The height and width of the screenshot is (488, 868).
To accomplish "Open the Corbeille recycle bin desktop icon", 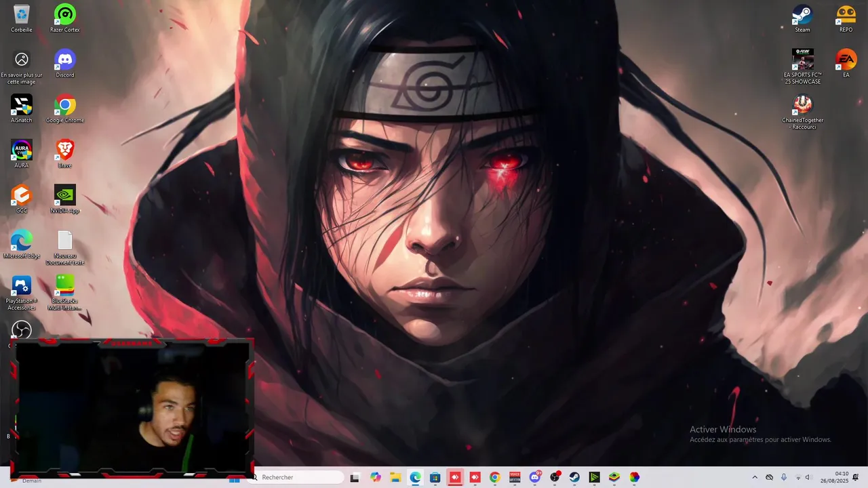I will coord(22,18).
